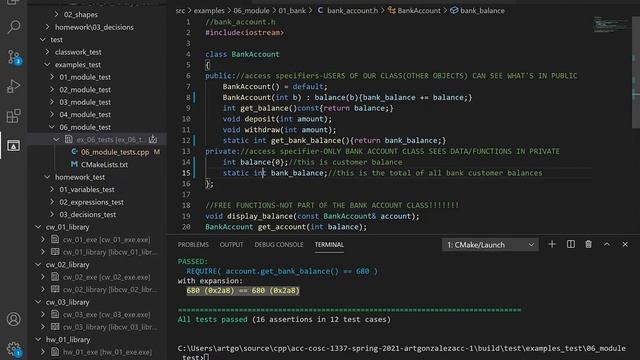Click CMake icon of CMakeLists.txt
Viewport: 640px width, 360px height.
click(74, 164)
